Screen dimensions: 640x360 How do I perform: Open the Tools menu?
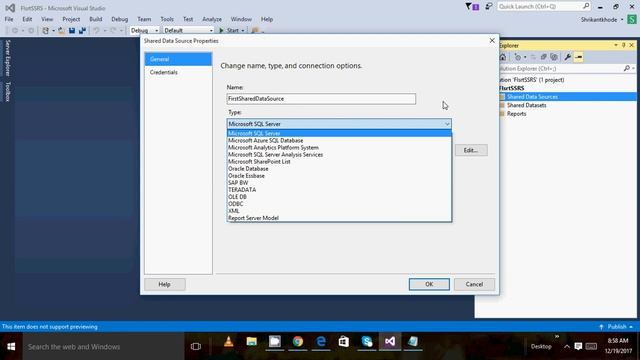pos(167,19)
